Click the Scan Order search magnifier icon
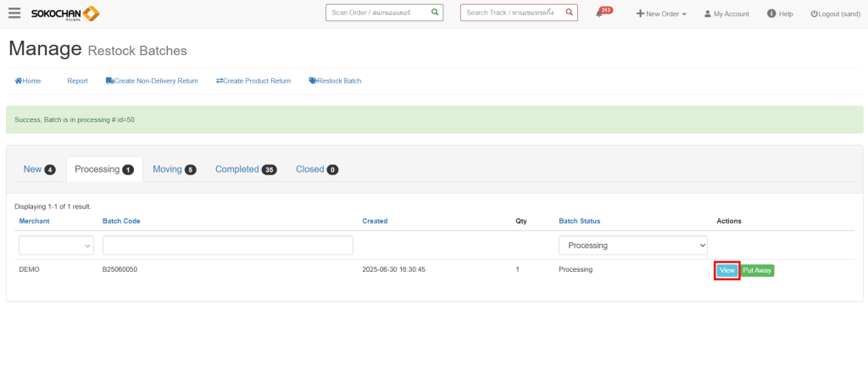Viewport: 868px width, 392px height. (434, 13)
